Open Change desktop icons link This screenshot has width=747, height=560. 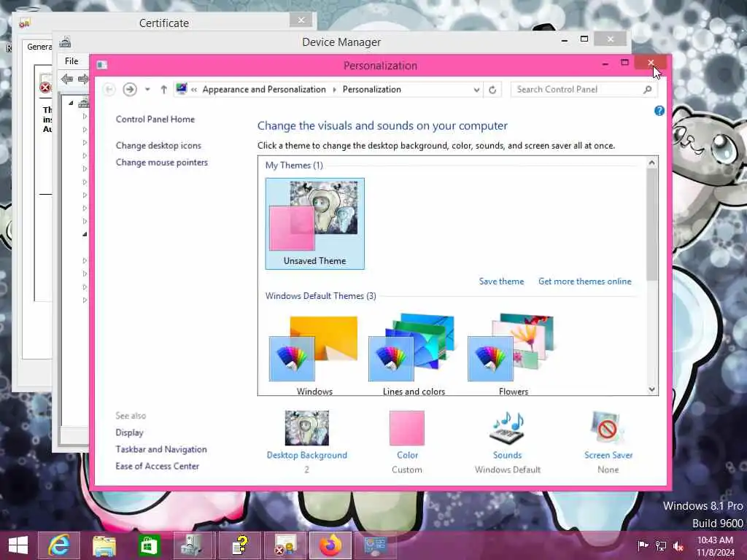pos(158,145)
